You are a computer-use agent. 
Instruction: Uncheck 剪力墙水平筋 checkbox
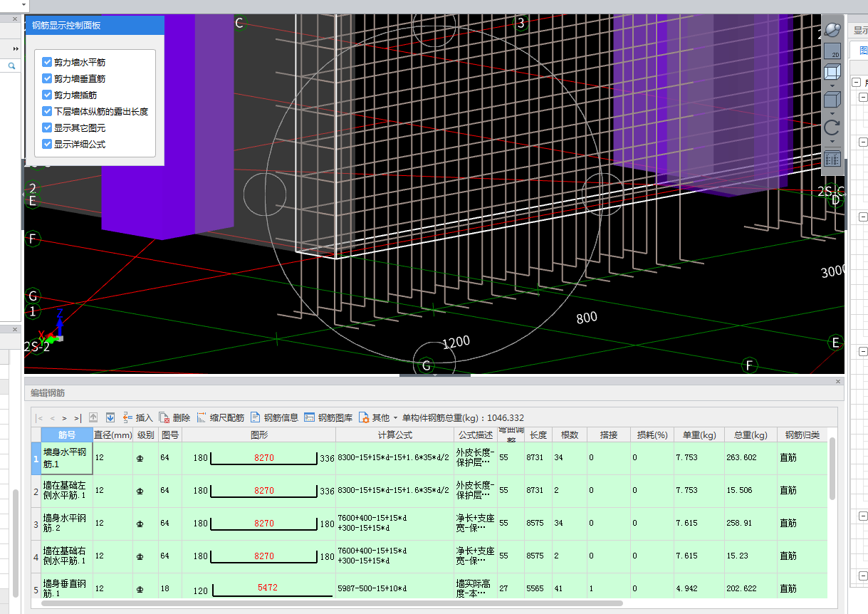[x=47, y=63]
